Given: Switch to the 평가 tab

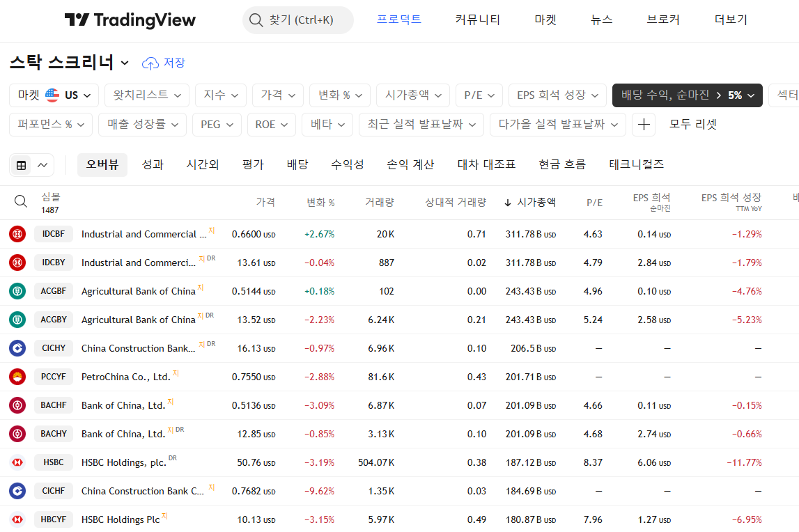Looking at the screenshot, I should (x=253, y=164).
